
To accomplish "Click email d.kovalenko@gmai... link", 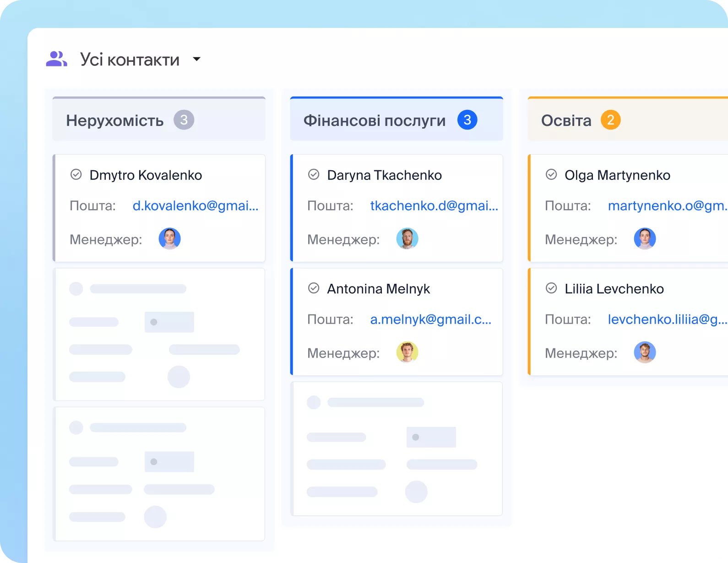I will tap(196, 206).
